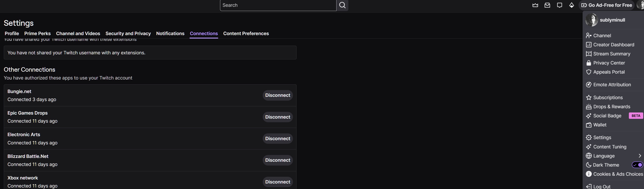Viewport: 644px width, 189px height.
Task: Open Creator Dashboard from user menu
Action: (x=613, y=45)
